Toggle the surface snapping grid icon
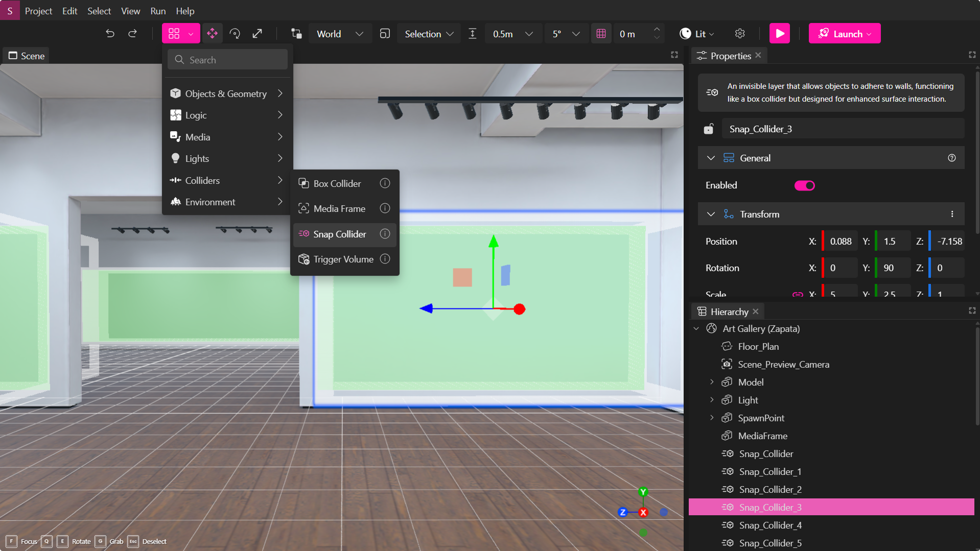Image resolution: width=980 pixels, height=551 pixels. (x=601, y=33)
